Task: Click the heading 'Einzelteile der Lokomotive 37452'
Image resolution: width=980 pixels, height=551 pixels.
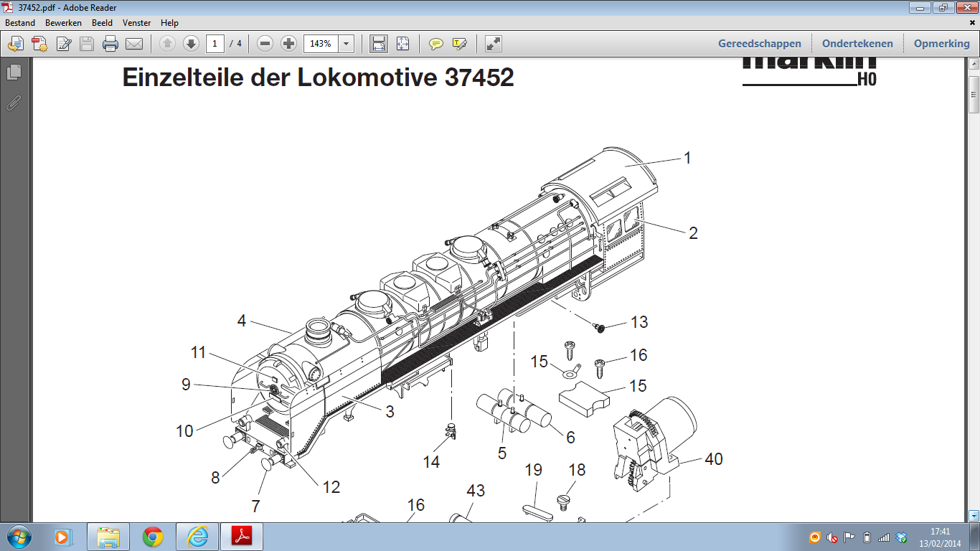Action: coord(318,77)
